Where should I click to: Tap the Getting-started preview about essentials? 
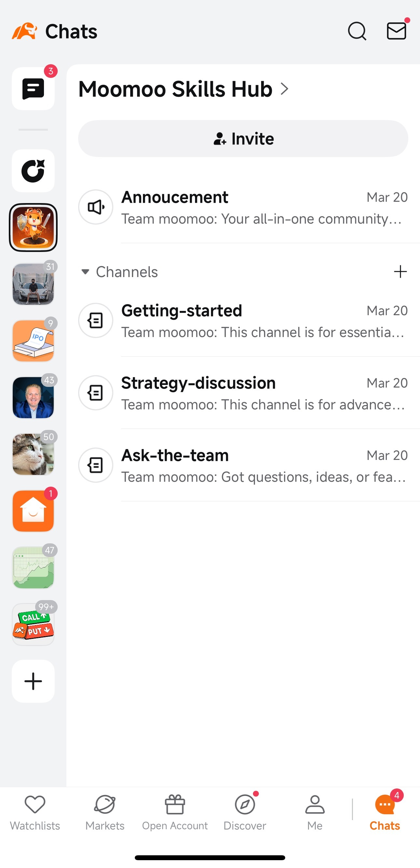(263, 332)
